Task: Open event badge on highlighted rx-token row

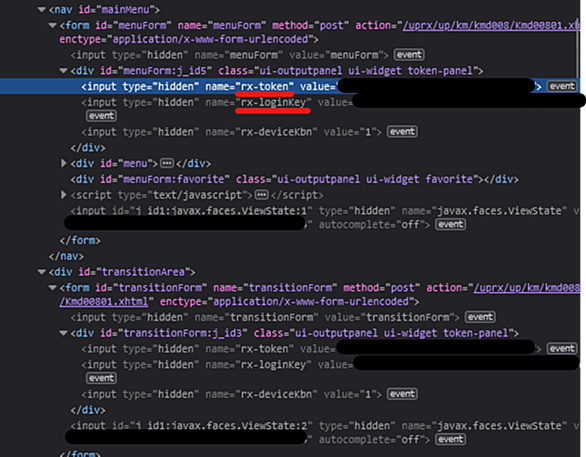Action: 562,86
